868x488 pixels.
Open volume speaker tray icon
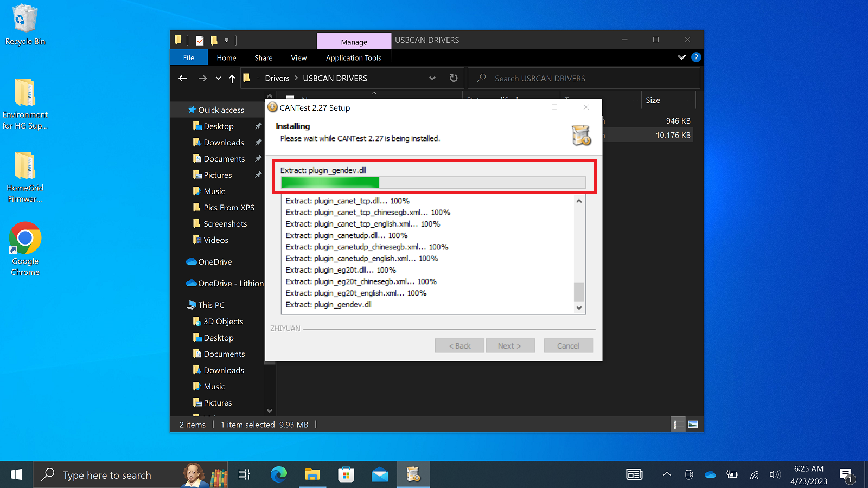[775, 475]
